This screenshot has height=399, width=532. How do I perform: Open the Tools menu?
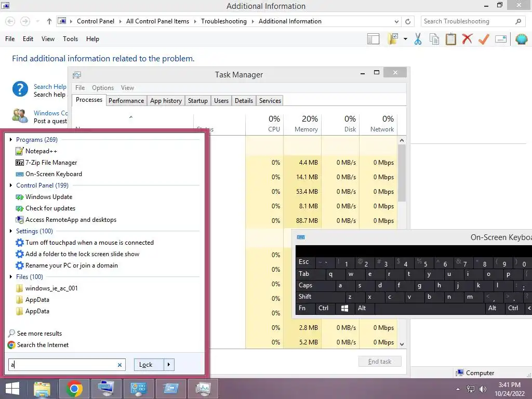tap(70, 39)
